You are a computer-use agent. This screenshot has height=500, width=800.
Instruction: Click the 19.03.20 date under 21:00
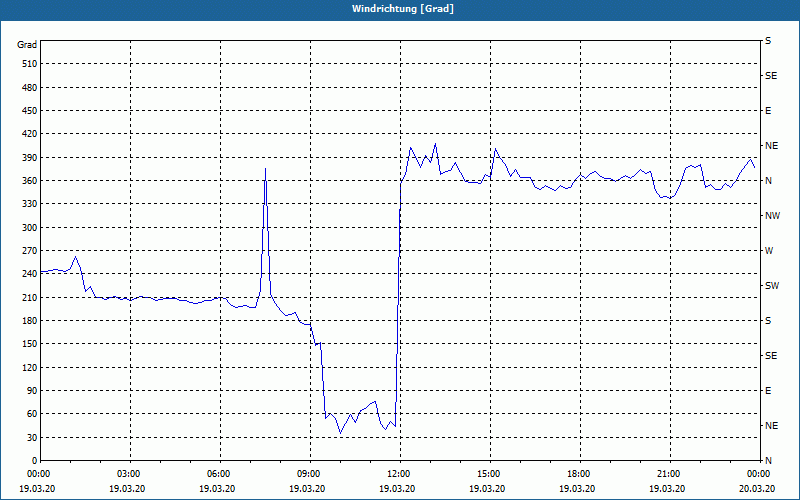(667, 489)
